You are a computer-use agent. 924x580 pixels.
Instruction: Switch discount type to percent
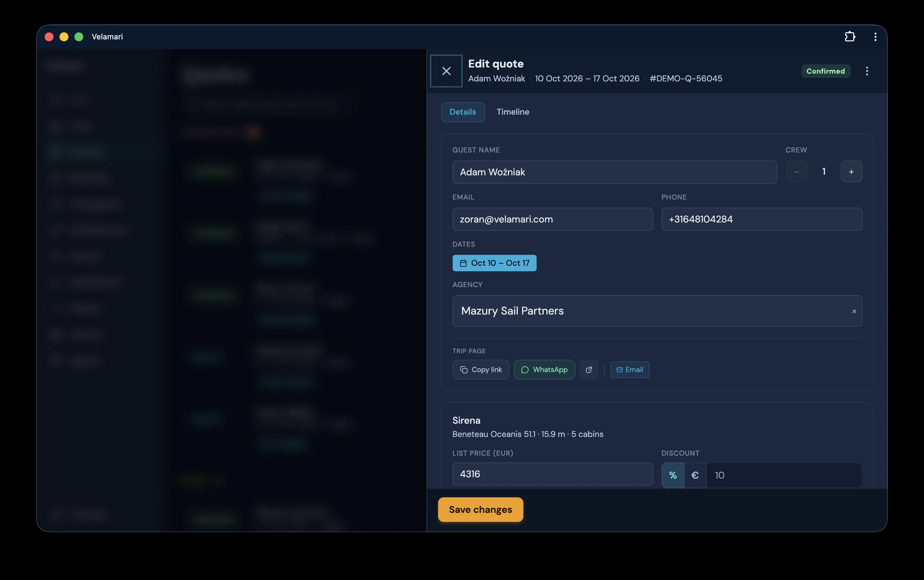click(673, 475)
